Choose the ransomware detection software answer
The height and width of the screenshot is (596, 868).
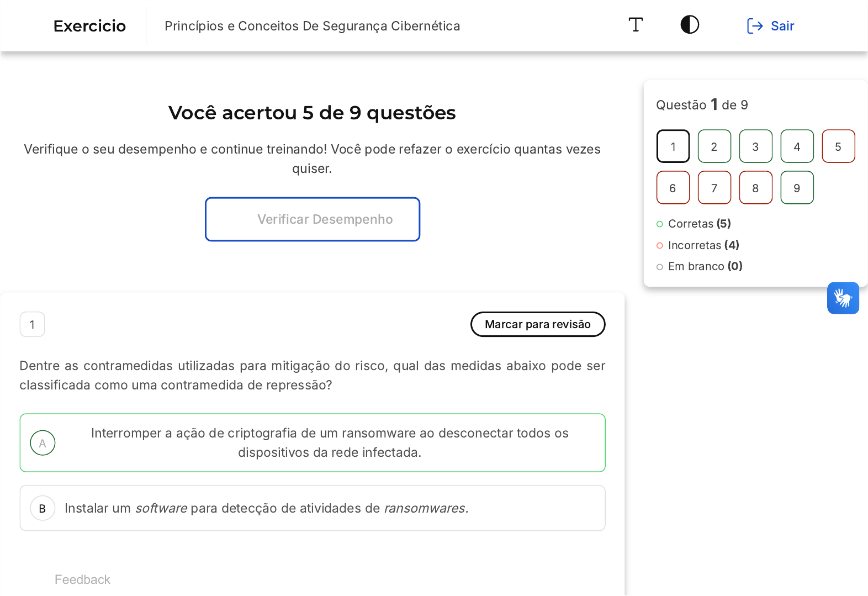pyautogui.click(x=266, y=508)
